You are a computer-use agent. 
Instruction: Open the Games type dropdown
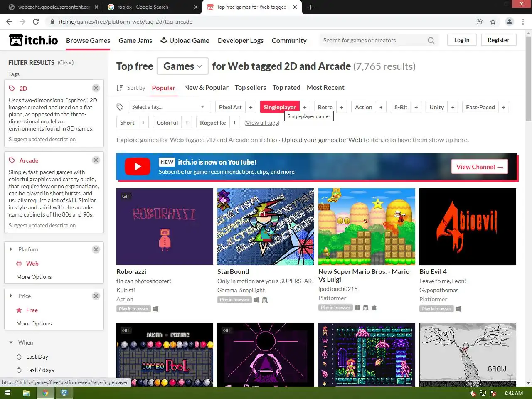182,66
